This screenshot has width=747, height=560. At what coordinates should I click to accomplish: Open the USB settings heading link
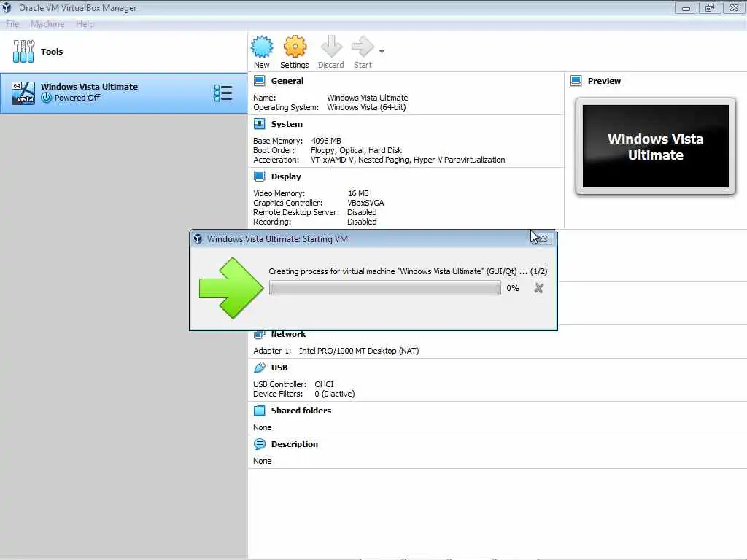279,367
